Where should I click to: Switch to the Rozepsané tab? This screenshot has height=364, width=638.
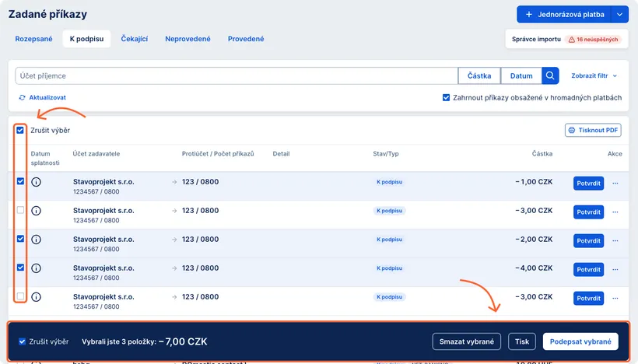pos(33,39)
